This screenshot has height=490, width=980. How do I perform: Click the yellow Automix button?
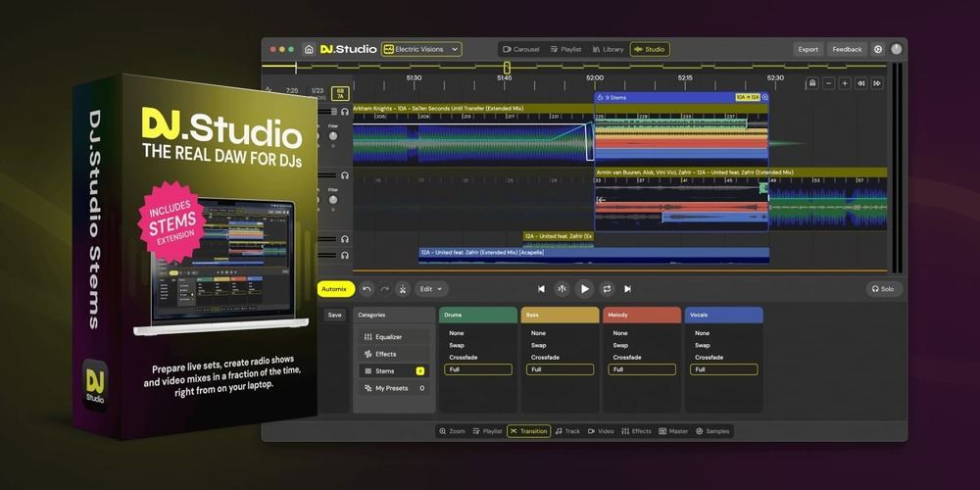[335, 289]
